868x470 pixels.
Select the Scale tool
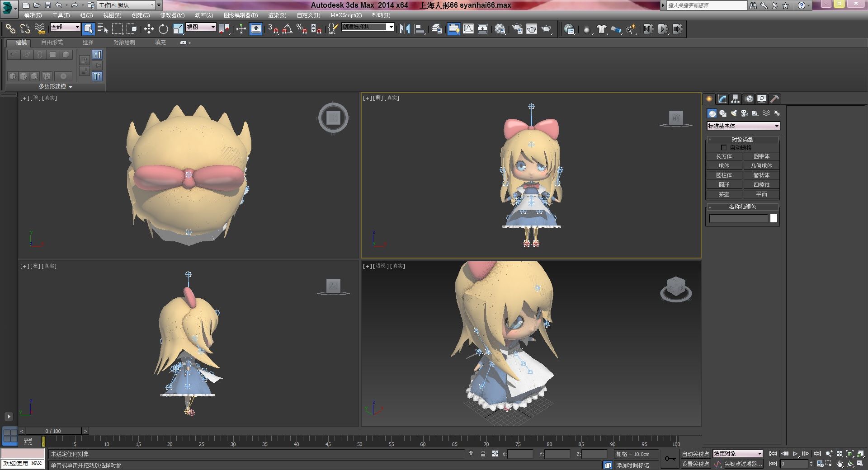(178, 29)
